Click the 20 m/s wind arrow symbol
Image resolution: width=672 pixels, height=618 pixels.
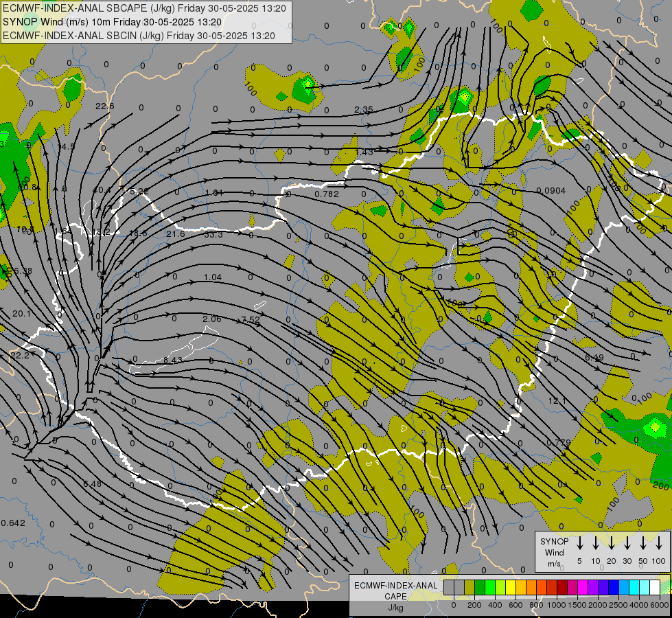pos(611,543)
